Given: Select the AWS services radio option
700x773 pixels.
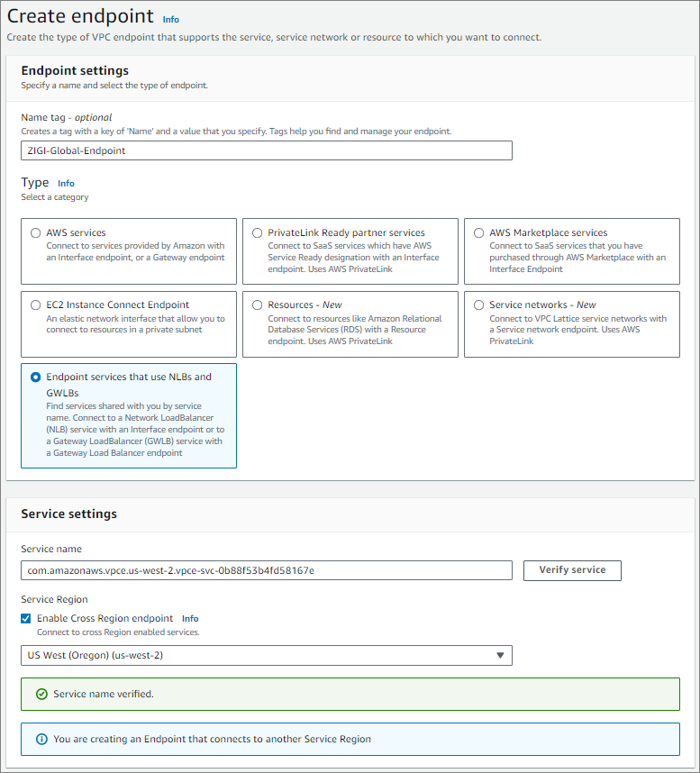Looking at the screenshot, I should pos(35,232).
